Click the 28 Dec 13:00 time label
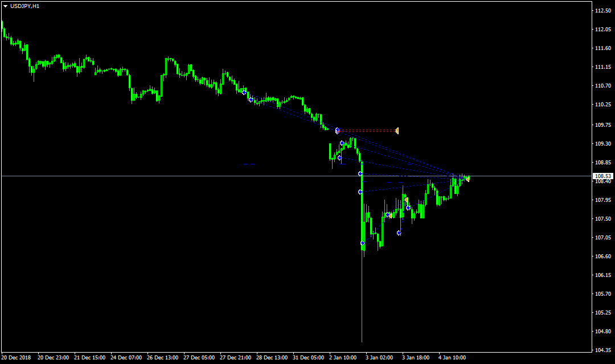The height and width of the screenshot is (364, 615). pos(272,358)
